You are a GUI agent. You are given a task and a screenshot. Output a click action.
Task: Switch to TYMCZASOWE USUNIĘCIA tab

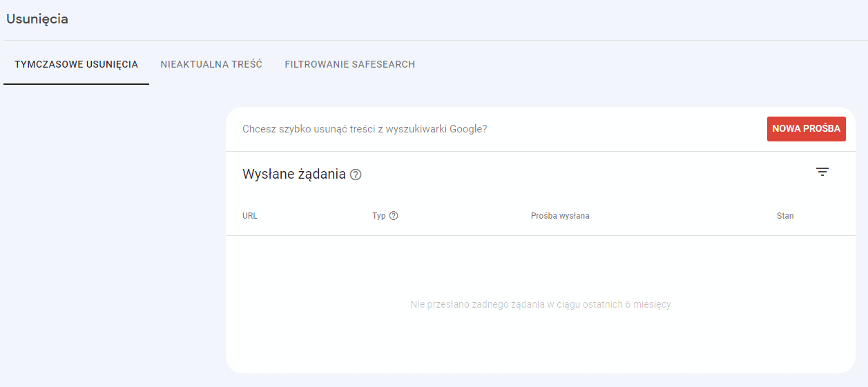[77, 64]
